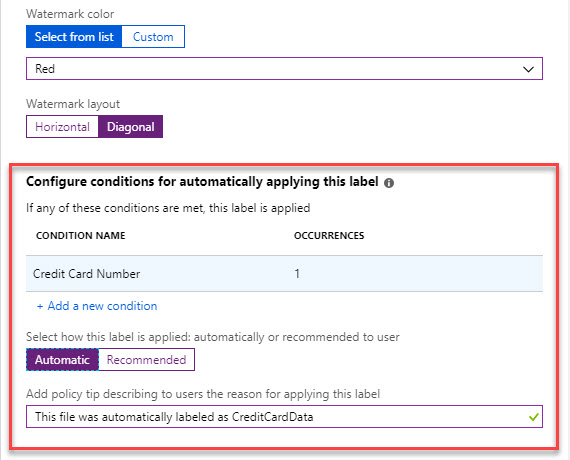This screenshot has height=460, width=570.
Task: Select Recommended label application mode
Action: (x=146, y=360)
